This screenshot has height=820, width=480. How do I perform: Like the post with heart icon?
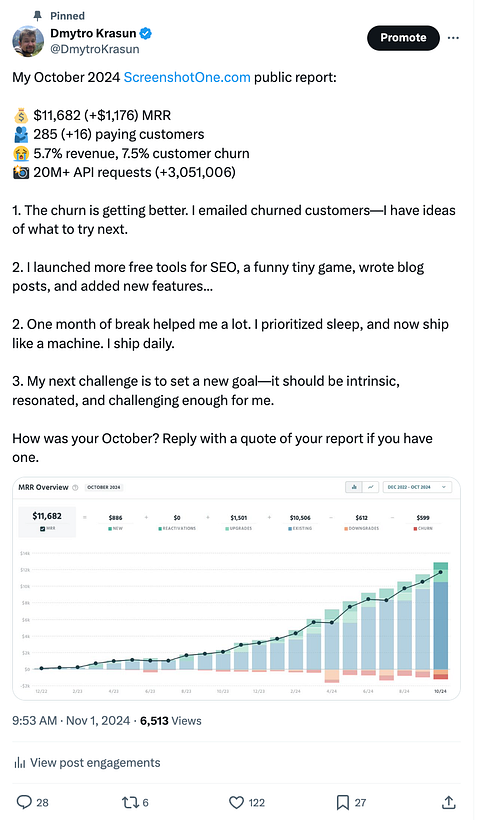pos(237,802)
